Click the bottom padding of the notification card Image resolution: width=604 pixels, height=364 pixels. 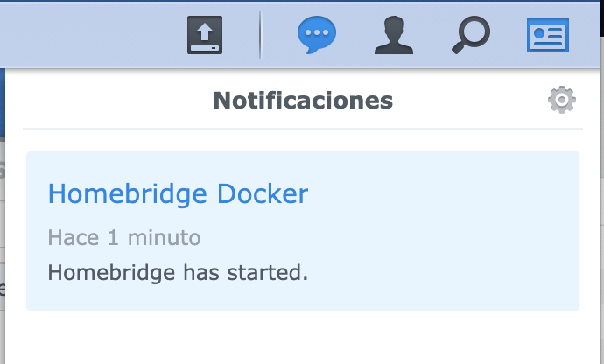pos(302,300)
